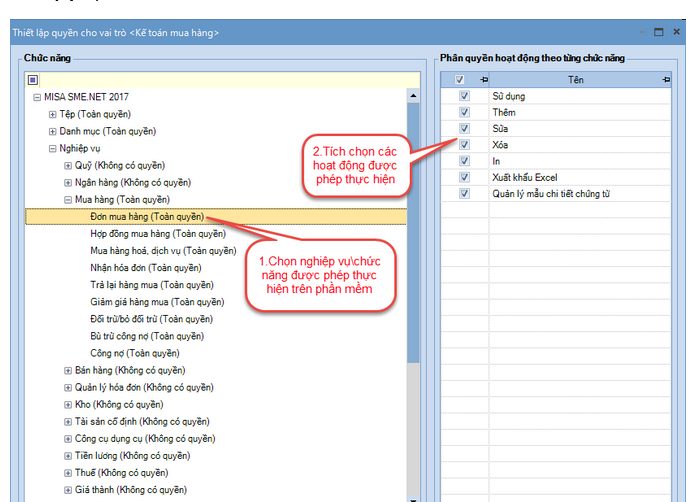Uncheck the Xuất khẩu Excel checkbox

point(464,177)
